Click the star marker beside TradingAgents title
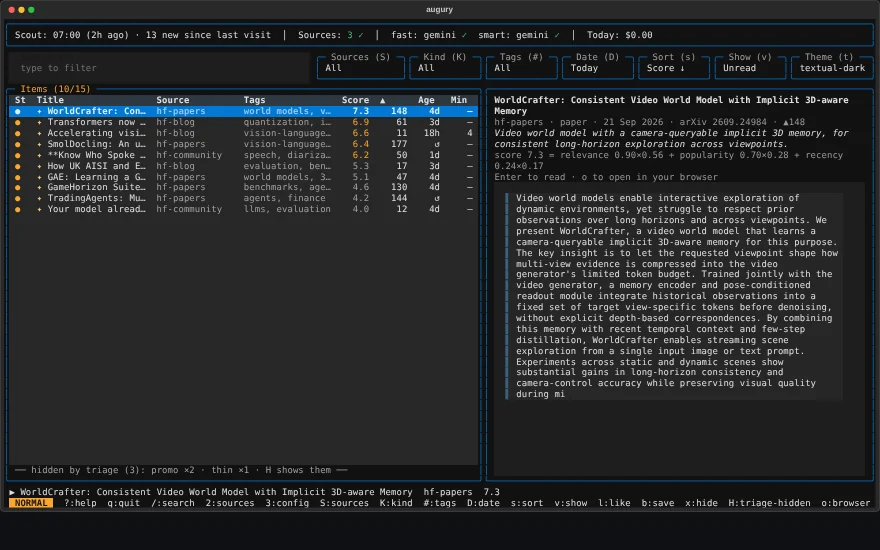The image size is (880, 550). (x=39, y=198)
